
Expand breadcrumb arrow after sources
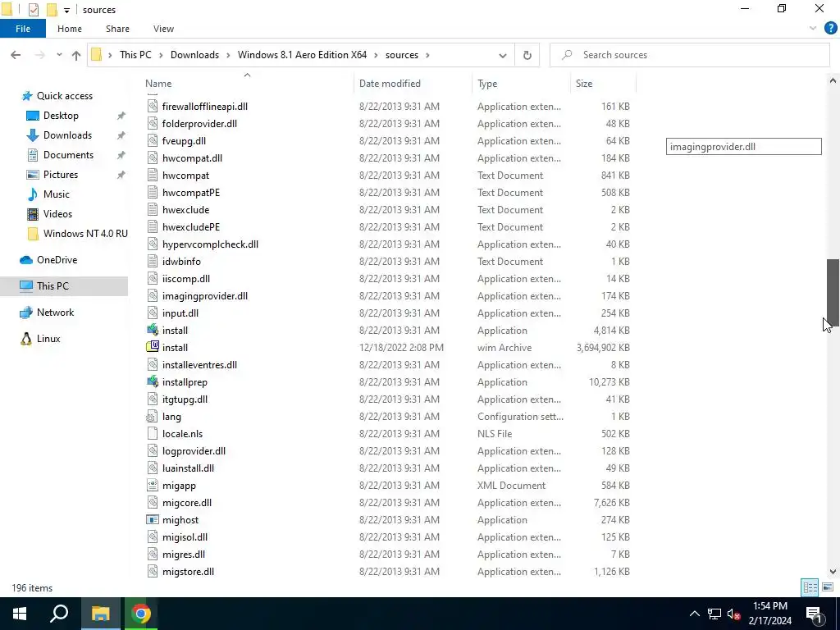click(x=427, y=55)
